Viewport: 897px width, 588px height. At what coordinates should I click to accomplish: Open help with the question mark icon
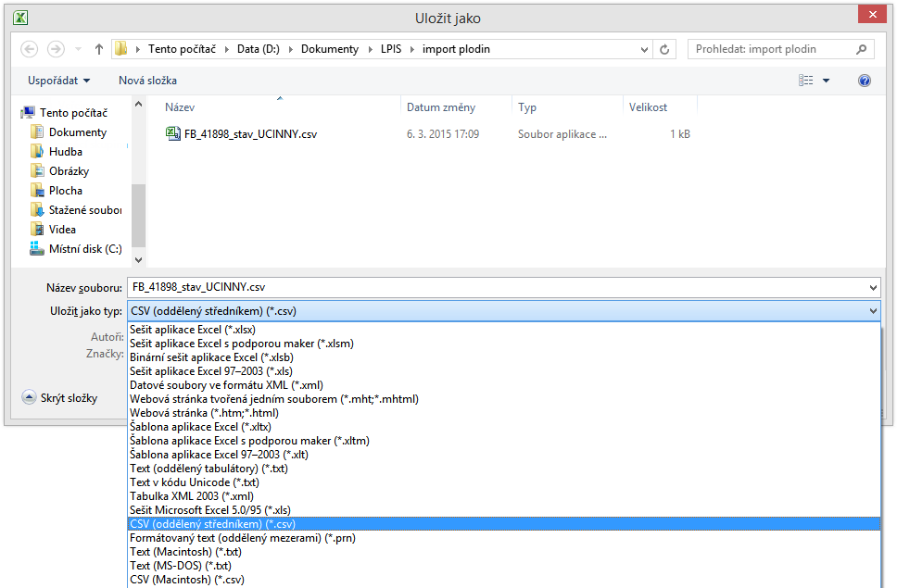point(865,81)
